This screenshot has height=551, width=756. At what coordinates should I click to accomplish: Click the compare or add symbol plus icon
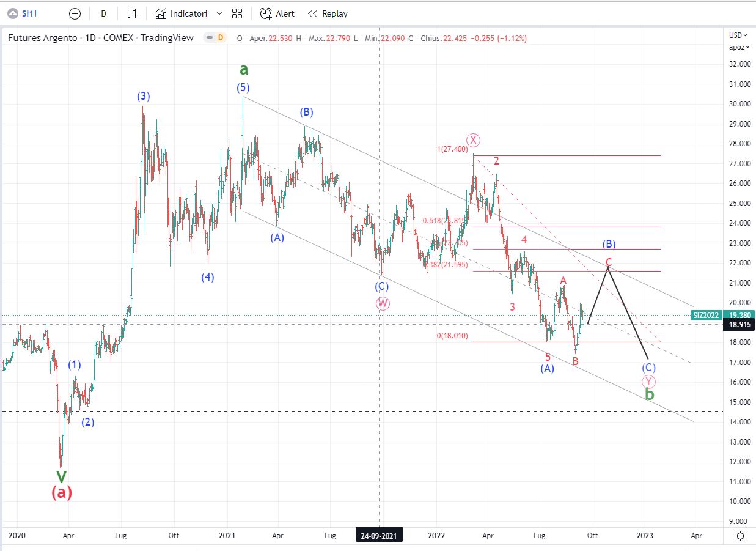75,13
